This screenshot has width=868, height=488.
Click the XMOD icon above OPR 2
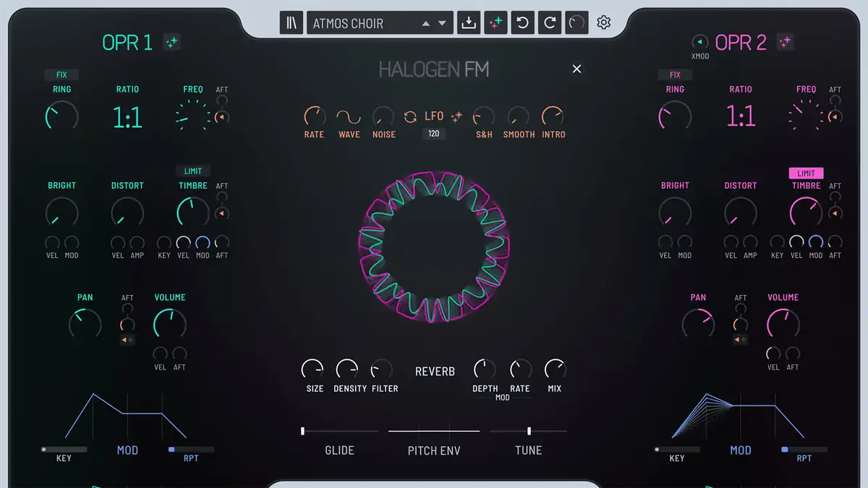pos(699,42)
